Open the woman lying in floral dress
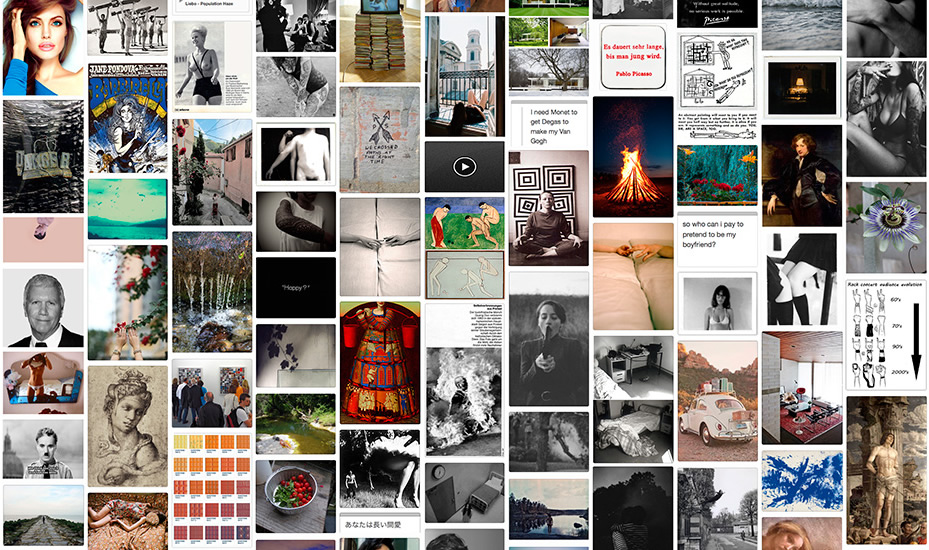929x550 pixels. point(128,522)
